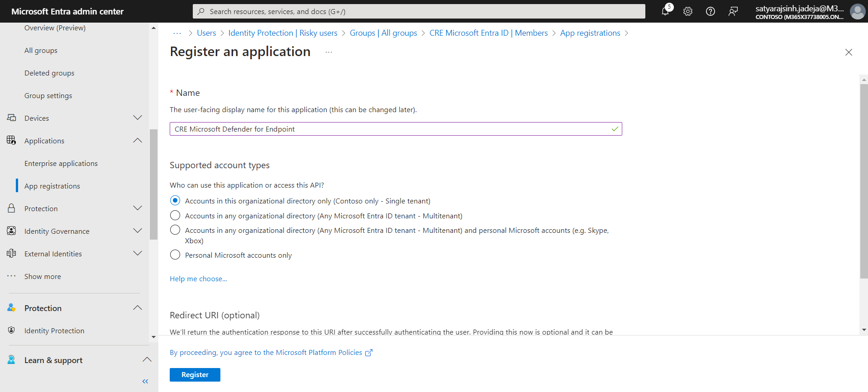The height and width of the screenshot is (392, 868).
Task: Select Multitenant and personal Microsoft accounts option
Action: 175,230
